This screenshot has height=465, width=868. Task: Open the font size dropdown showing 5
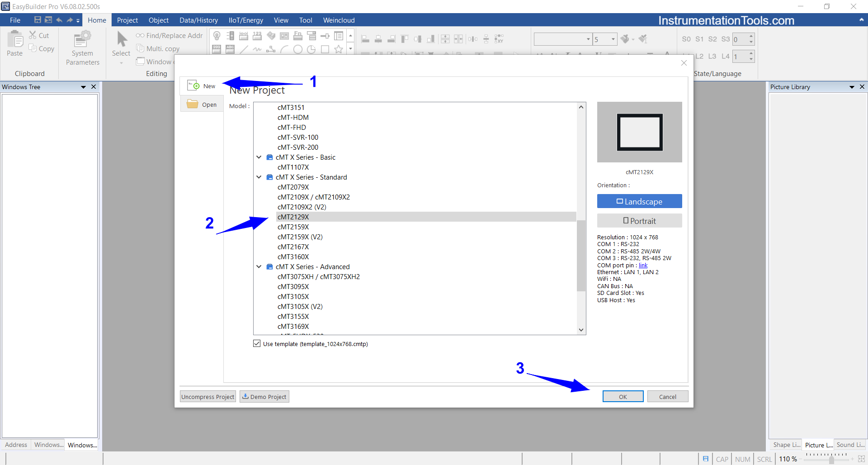[605, 39]
